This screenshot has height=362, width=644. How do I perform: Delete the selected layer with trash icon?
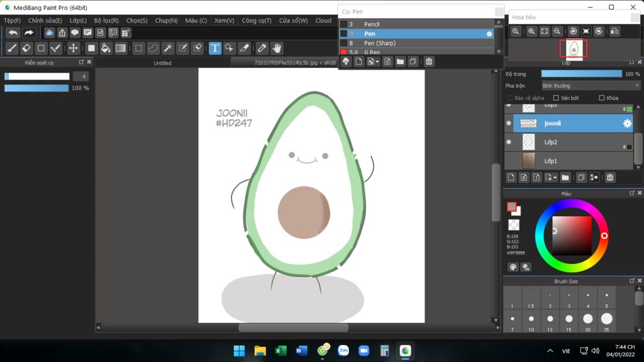610,177
